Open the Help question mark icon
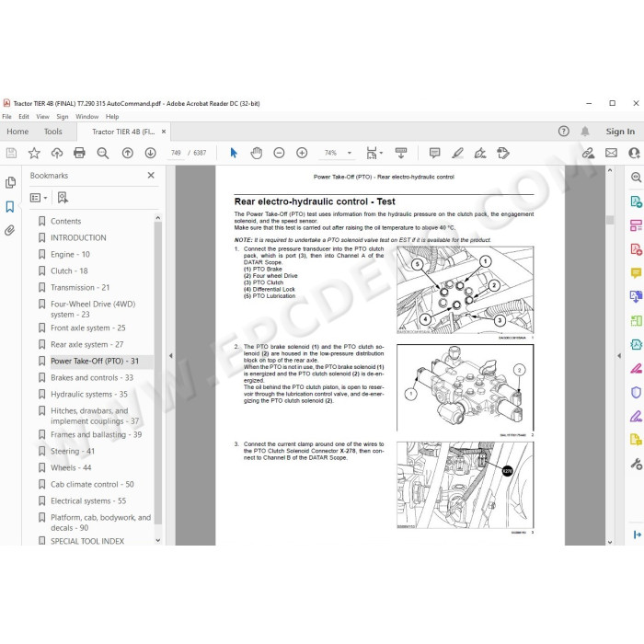Image resolution: width=644 pixels, height=644 pixels. click(x=563, y=132)
